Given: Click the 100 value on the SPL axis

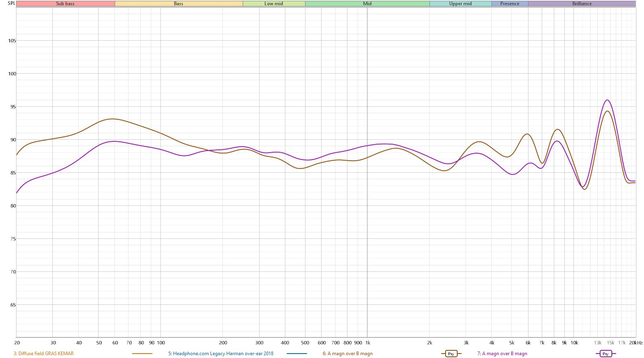Looking at the screenshot, I should pyautogui.click(x=12, y=74).
